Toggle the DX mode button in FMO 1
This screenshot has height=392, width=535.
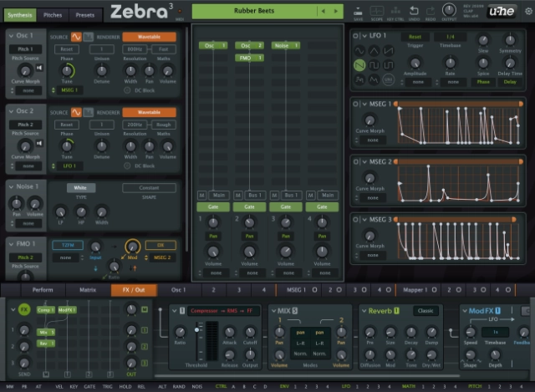160,245
